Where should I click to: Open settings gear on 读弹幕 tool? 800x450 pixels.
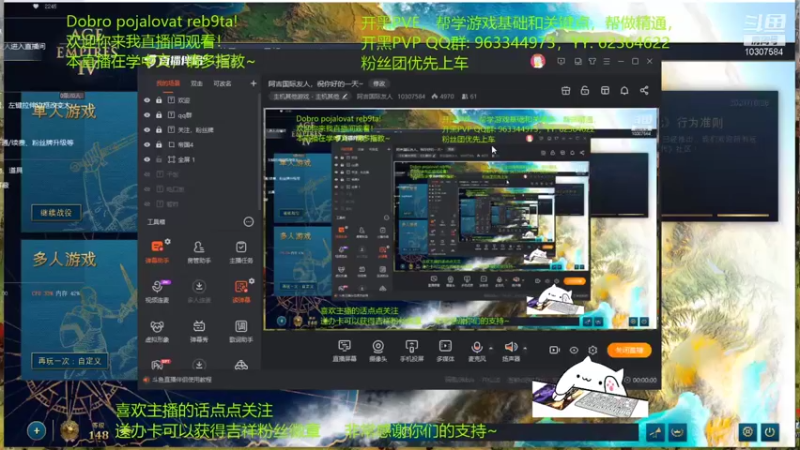tap(252, 281)
